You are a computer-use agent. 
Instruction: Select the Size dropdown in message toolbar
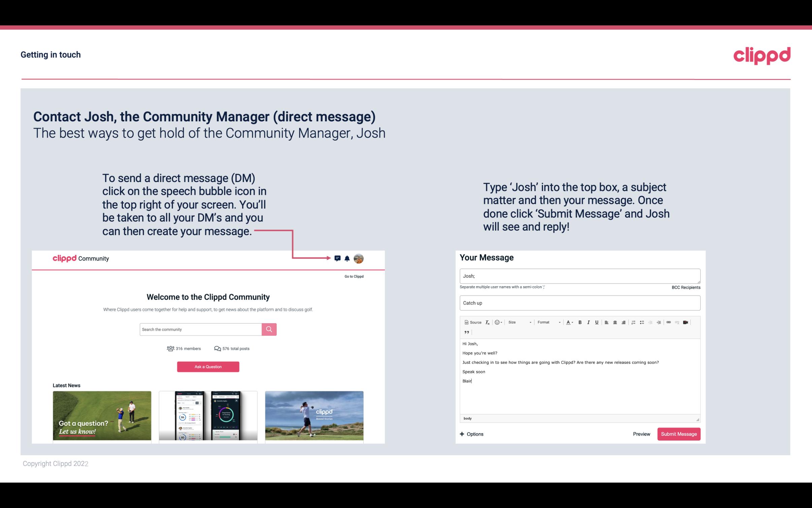519,322
